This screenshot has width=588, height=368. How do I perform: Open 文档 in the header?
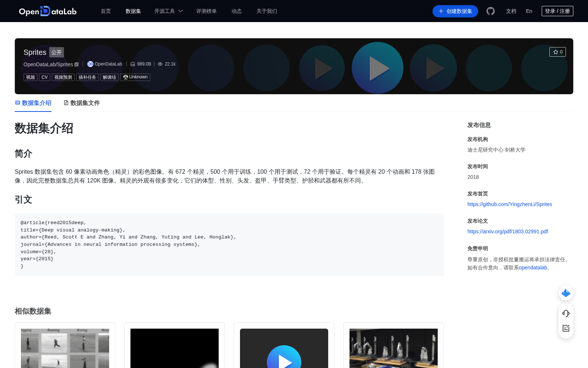[511, 11]
